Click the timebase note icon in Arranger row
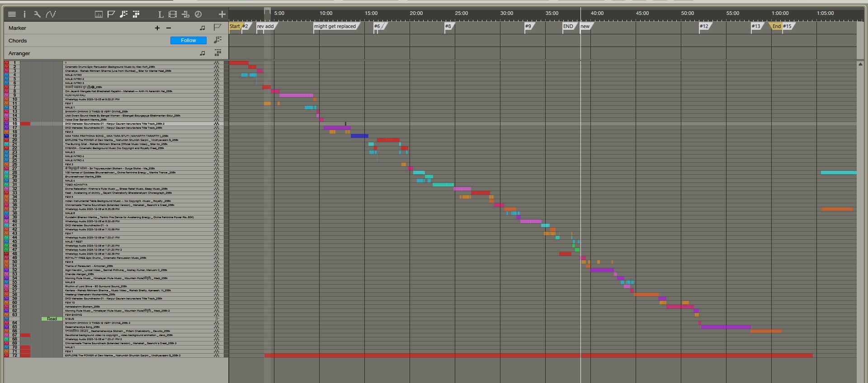This screenshot has width=868, height=383. [203, 53]
